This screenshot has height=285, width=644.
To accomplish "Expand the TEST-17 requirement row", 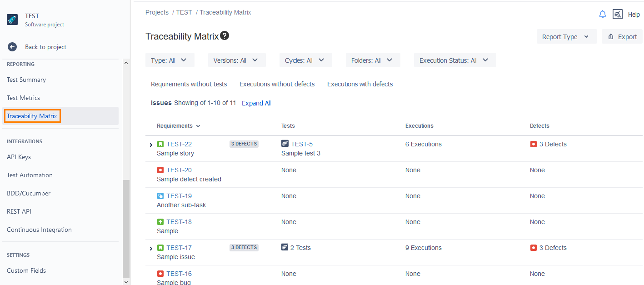I will click(x=151, y=249).
